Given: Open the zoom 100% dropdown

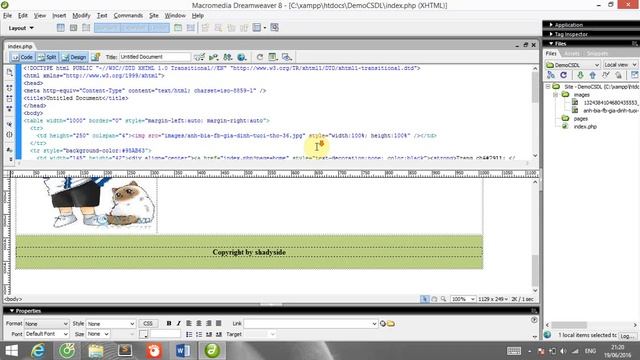Looking at the screenshot, I should click(x=463, y=299).
